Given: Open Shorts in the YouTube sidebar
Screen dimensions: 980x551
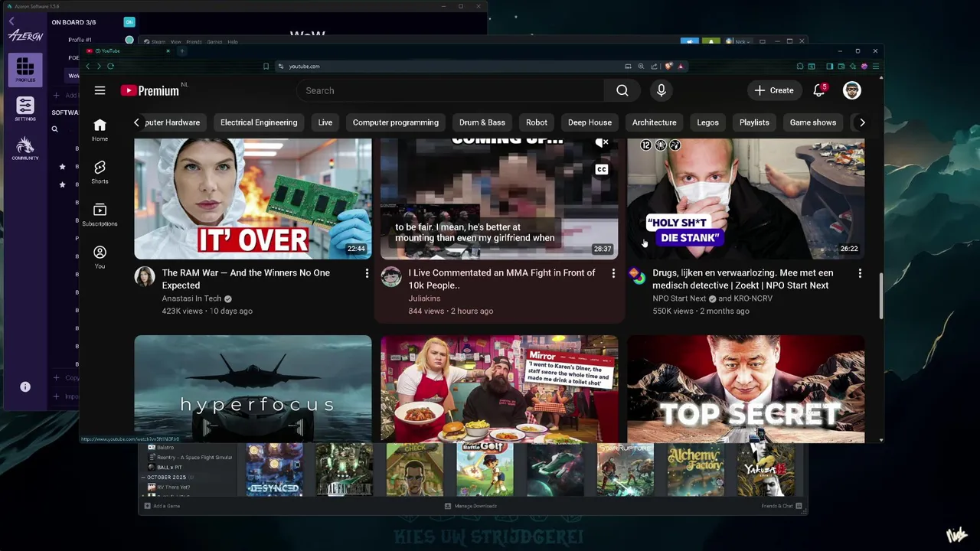Looking at the screenshot, I should pyautogui.click(x=100, y=173).
